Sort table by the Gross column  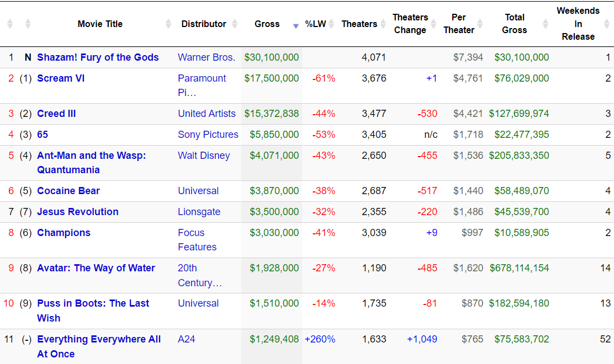(267, 24)
